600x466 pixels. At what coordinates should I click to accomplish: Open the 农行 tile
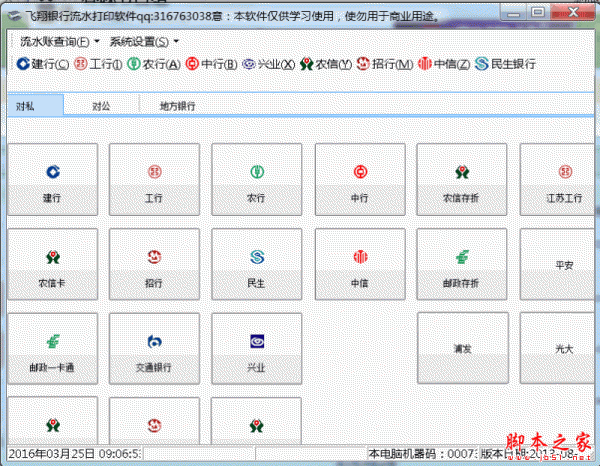(256, 179)
